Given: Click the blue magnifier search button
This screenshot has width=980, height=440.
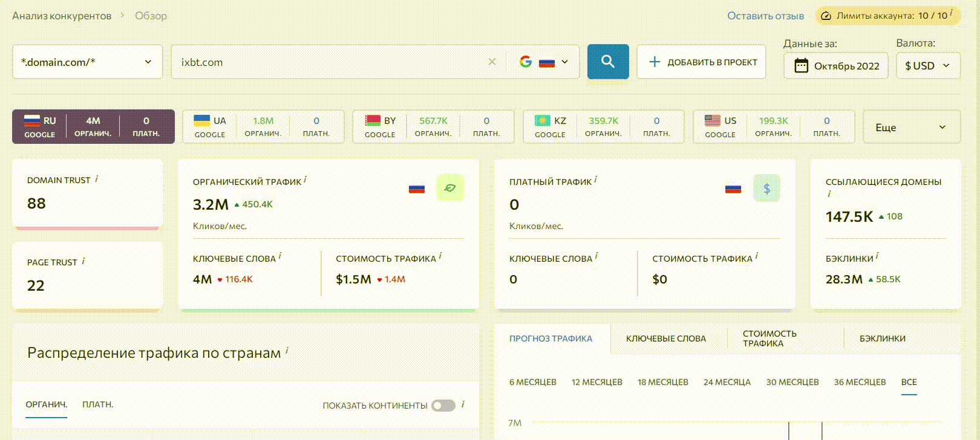Looking at the screenshot, I should 608,62.
